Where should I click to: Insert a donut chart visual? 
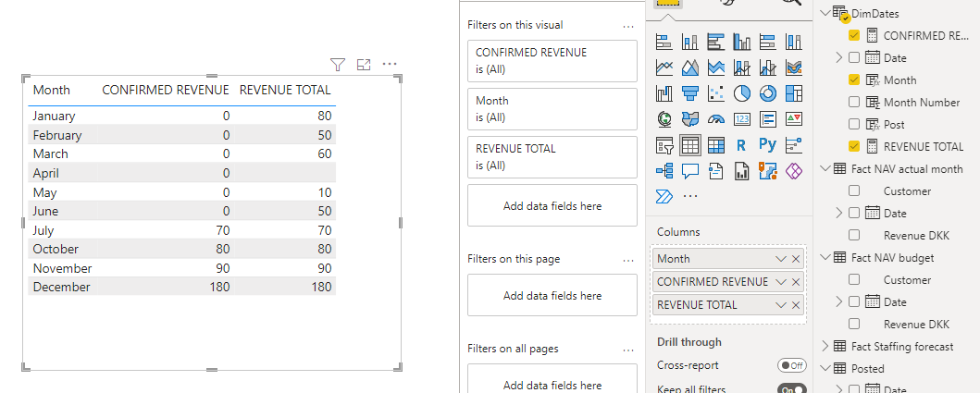pyautogui.click(x=767, y=93)
